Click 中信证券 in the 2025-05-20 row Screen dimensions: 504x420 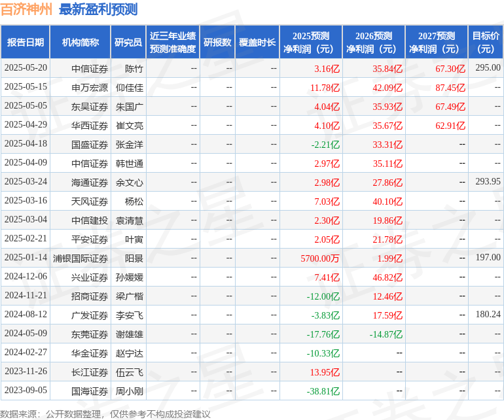point(90,69)
